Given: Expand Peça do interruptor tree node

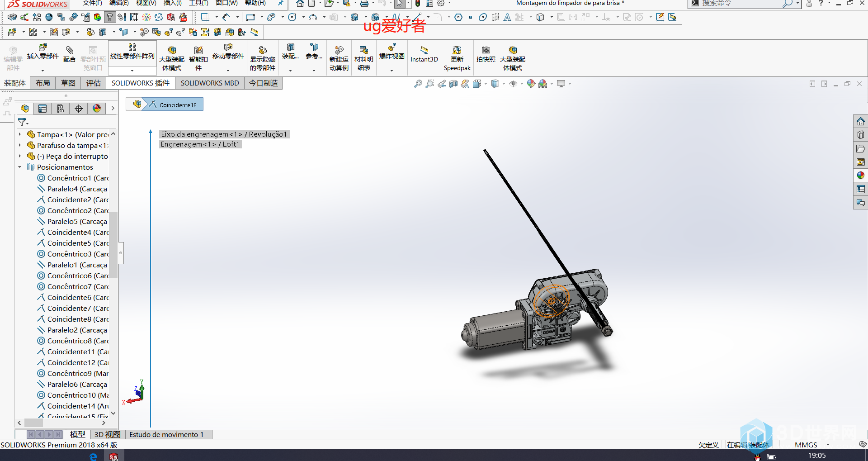Looking at the screenshot, I should (20, 156).
